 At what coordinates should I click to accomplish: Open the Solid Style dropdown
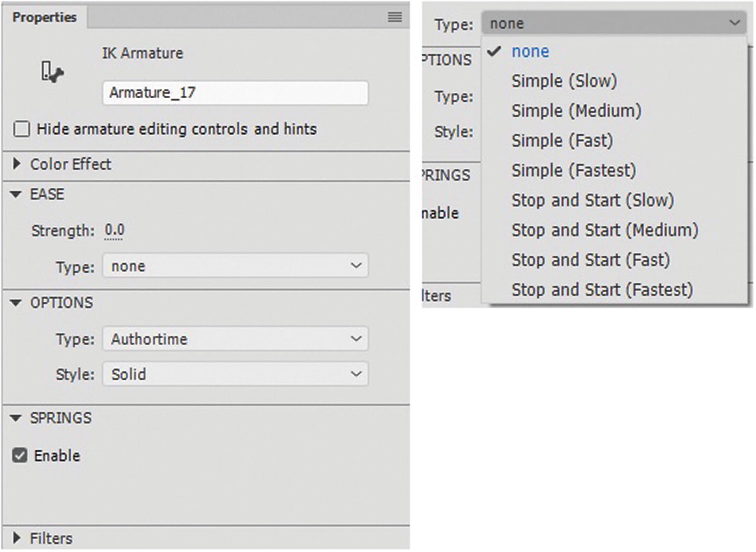(234, 374)
